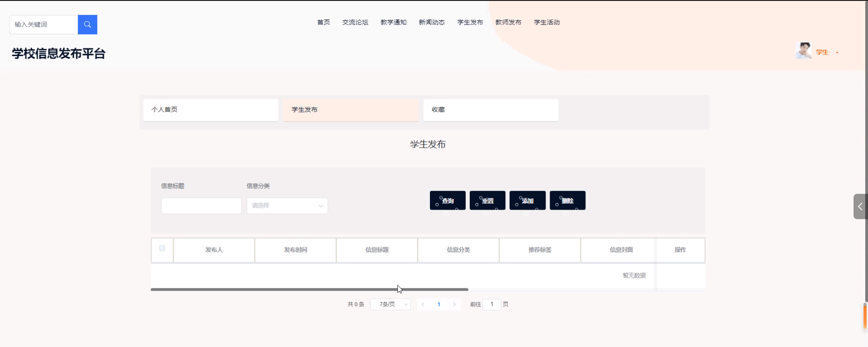This screenshot has width=868, height=347.
Task: Go to next page arrow
Action: tap(454, 305)
